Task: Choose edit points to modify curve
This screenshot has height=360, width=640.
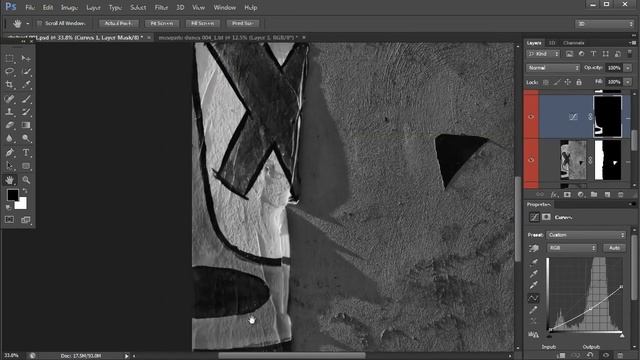Action: click(533, 298)
